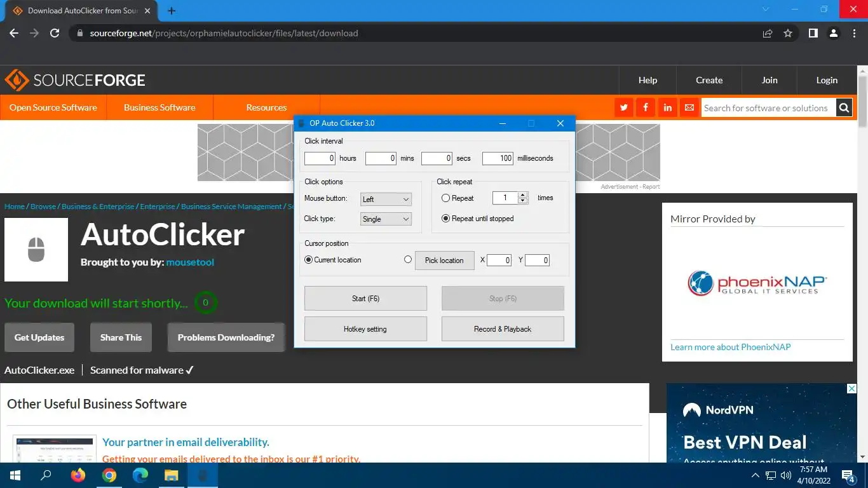Open File Explorer from the taskbar

click(x=172, y=475)
